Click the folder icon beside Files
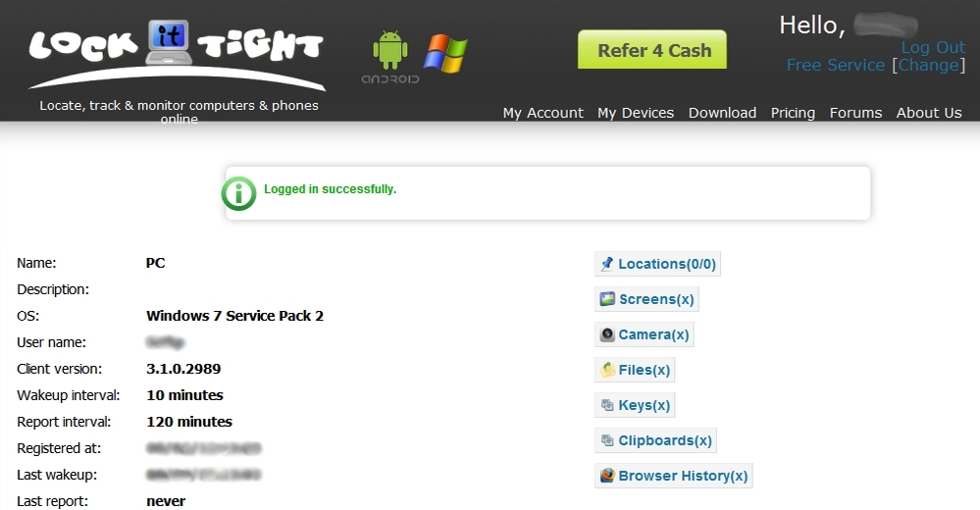The image size is (980, 510). tap(607, 370)
